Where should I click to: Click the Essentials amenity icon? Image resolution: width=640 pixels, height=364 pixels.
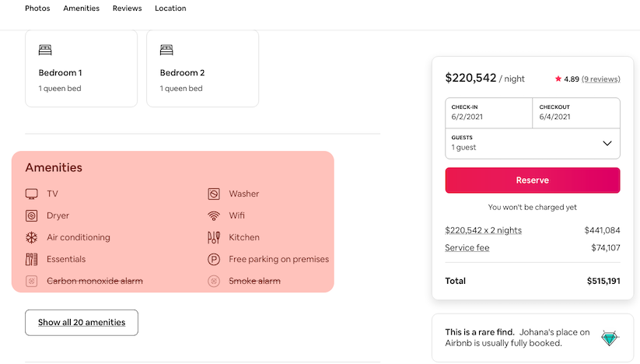click(x=31, y=259)
